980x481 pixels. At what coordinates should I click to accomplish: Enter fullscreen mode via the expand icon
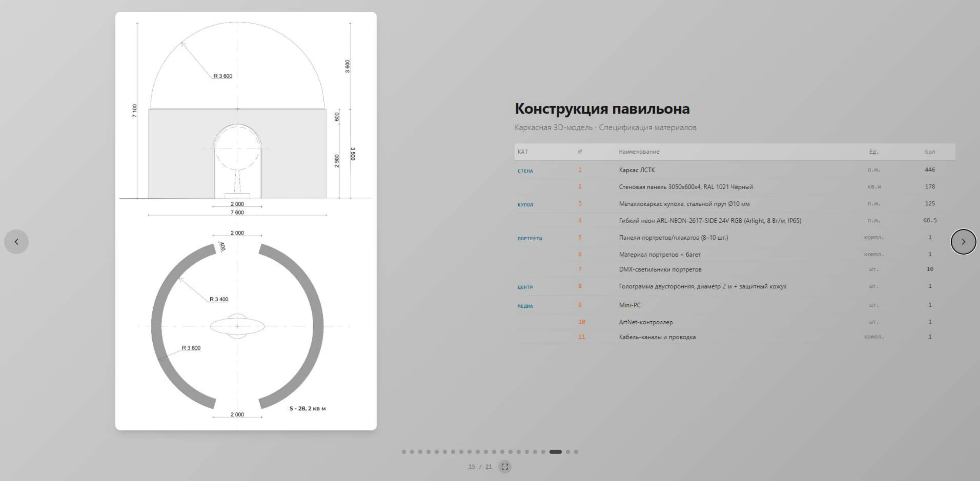click(x=504, y=467)
